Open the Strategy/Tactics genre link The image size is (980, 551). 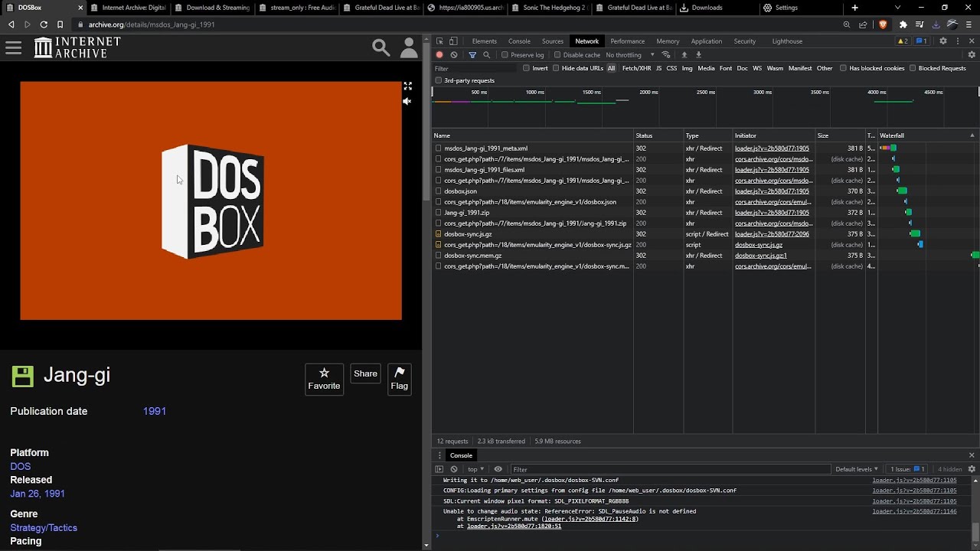44,528
